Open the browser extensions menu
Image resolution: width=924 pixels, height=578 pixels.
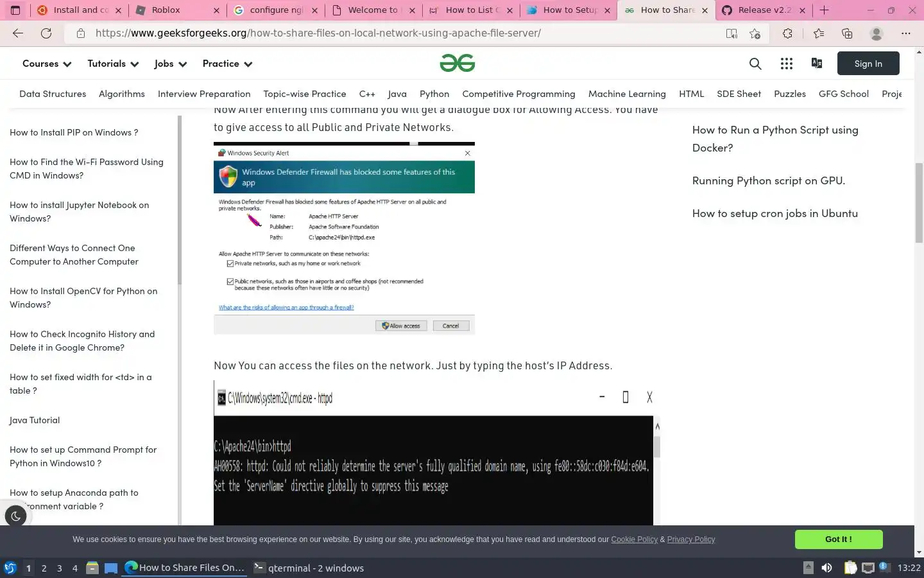pyautogui.click(x=787, y=33)
